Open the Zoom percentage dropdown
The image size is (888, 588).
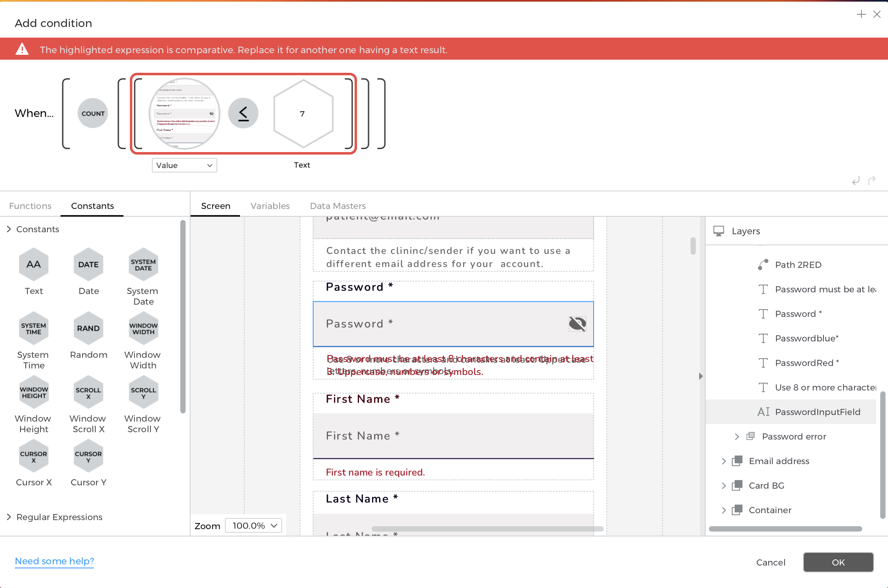(253, 525)
